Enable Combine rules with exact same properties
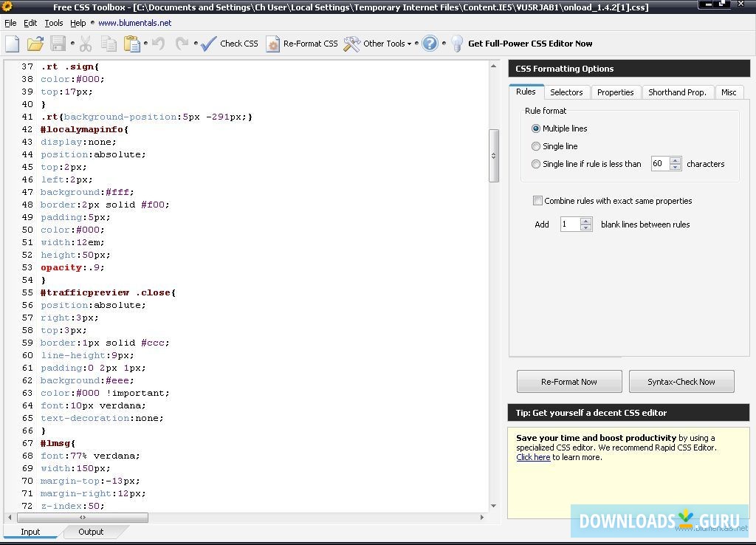This screenshot has width=756, height=545. (x=538, y=200)
